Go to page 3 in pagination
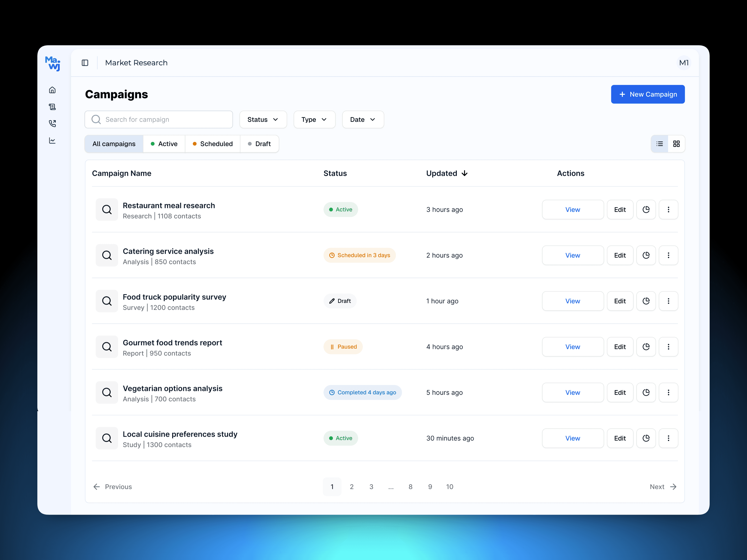747x560 pixels. click(371, 487)
